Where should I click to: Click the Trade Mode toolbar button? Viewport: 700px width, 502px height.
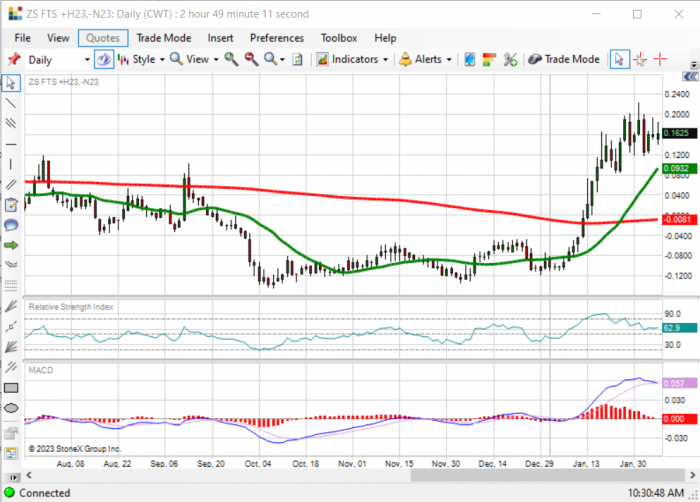564,59
